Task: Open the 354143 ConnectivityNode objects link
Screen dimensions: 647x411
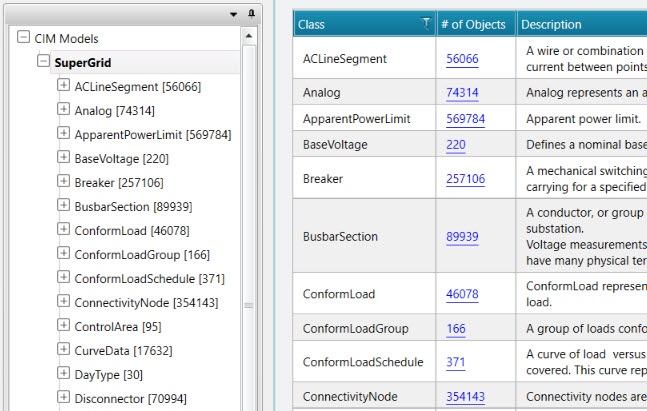Action: click(465, 397)
